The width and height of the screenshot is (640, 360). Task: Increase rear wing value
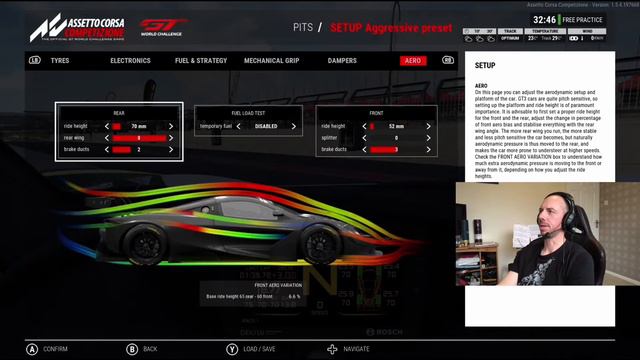[171, 138]
